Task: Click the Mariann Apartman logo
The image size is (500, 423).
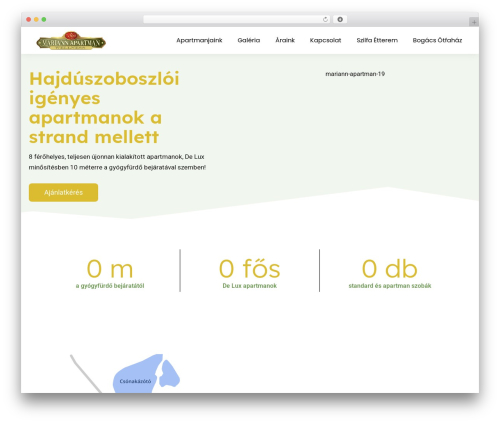Action: pyautogui.click(x=71, y=41)
